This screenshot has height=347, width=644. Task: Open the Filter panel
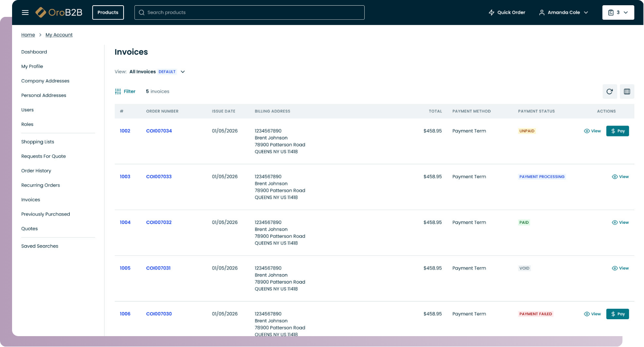[x=125, y=91]
